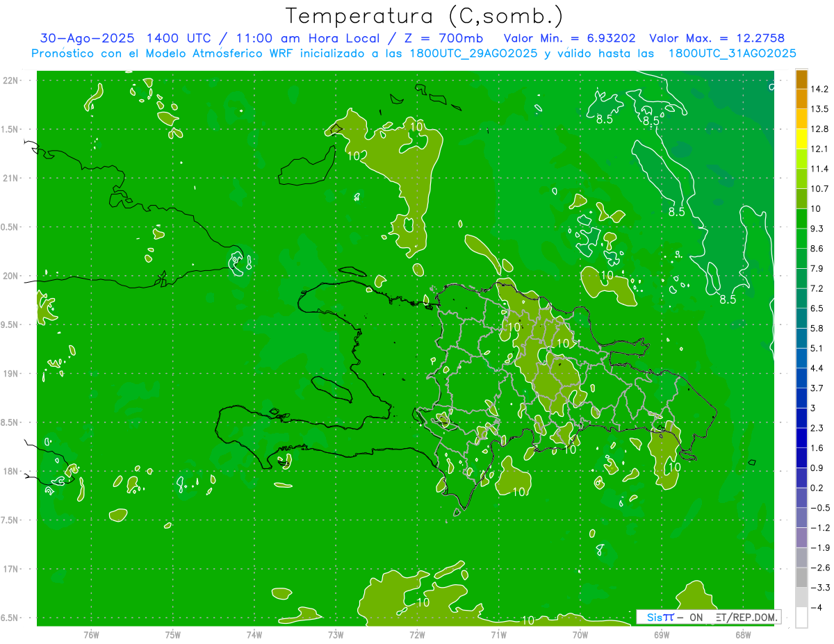This screenshot has height=644, width=834.
Task: Click the '9.3' color scale value
Action: [817, 229]
